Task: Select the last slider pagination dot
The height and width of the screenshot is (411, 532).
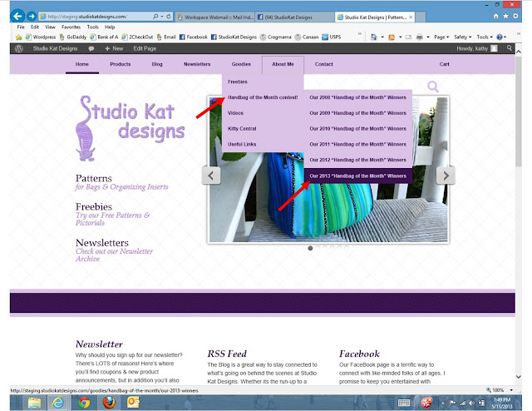Action: (x=347, y=248)
